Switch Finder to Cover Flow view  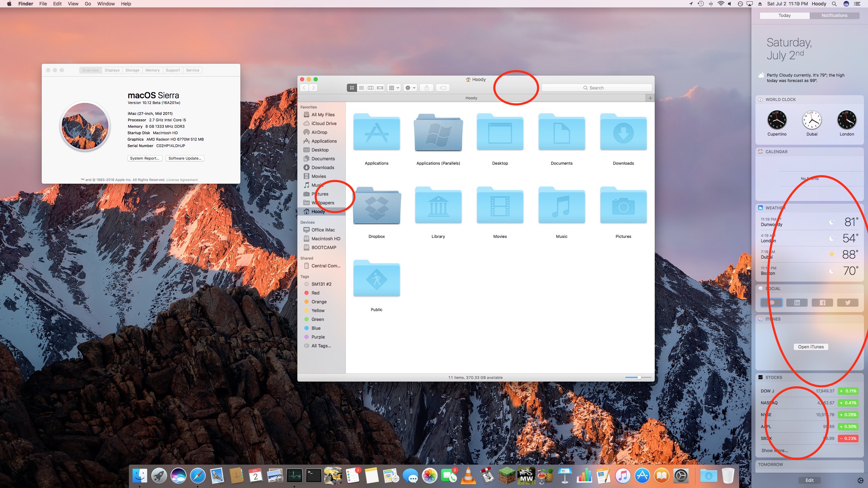pyautogui.click(x=380, y=88)
